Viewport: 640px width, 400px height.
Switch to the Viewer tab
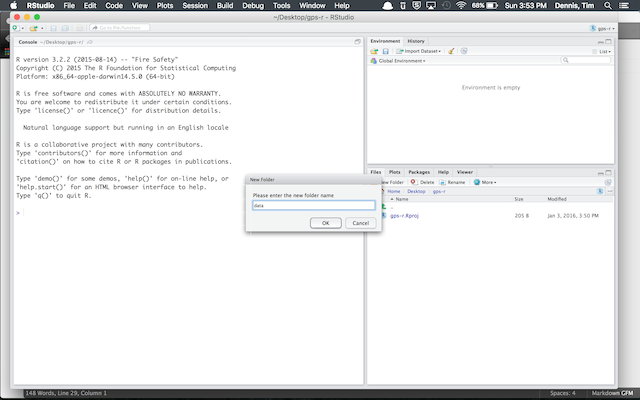(464, 172)
